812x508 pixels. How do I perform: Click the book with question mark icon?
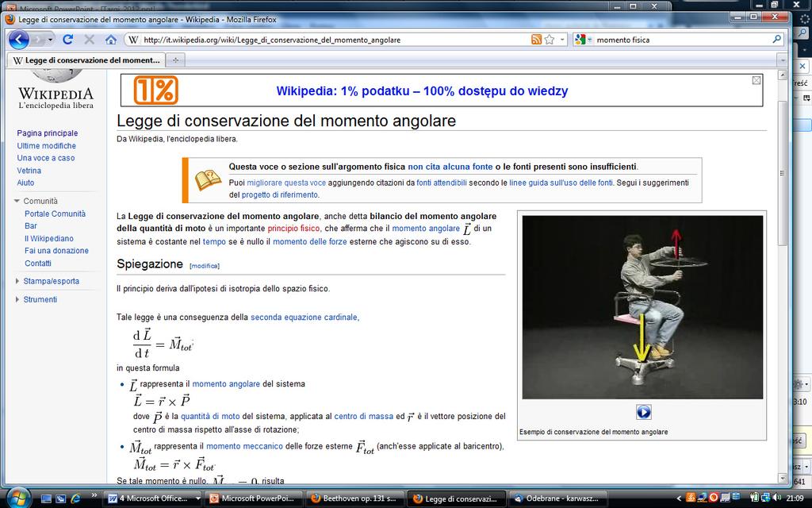click(x=209, y=180)
